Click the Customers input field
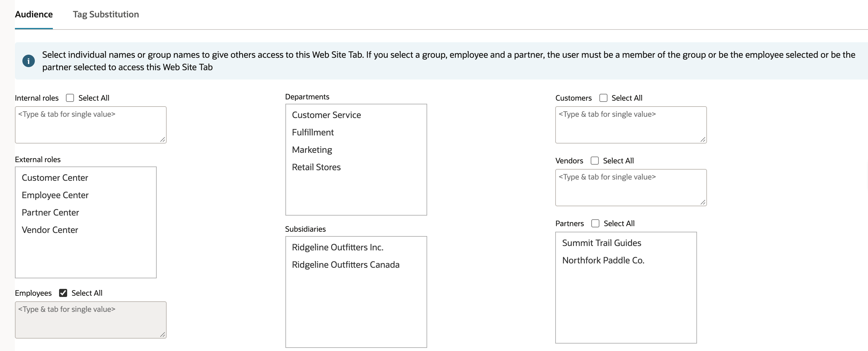 click(631, 125)
